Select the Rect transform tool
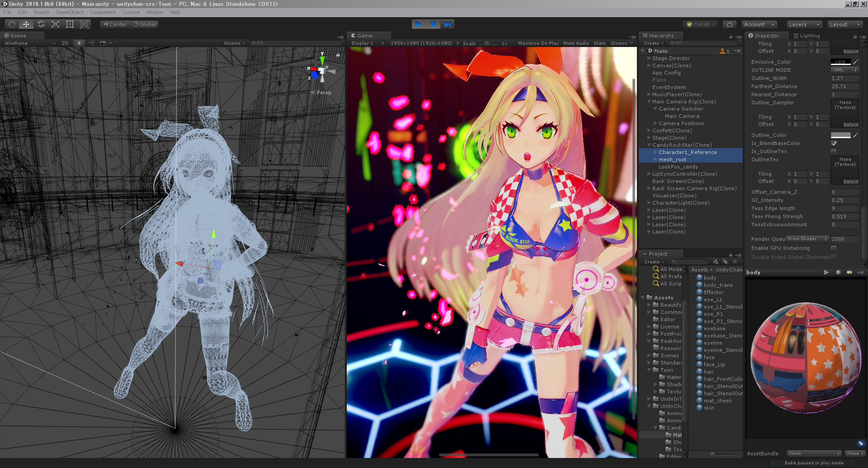868x468 pixels. click(70, 24)
